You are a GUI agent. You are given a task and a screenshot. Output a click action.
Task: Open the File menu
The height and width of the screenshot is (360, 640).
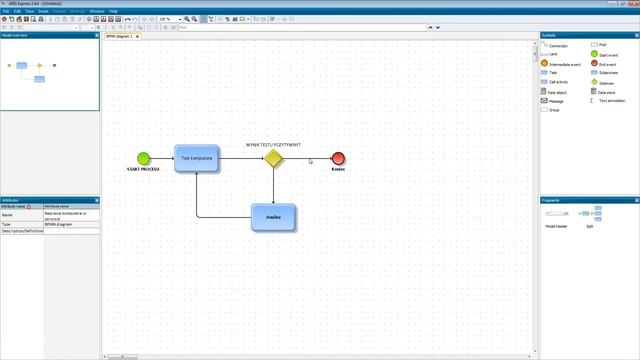click(6, 11)
